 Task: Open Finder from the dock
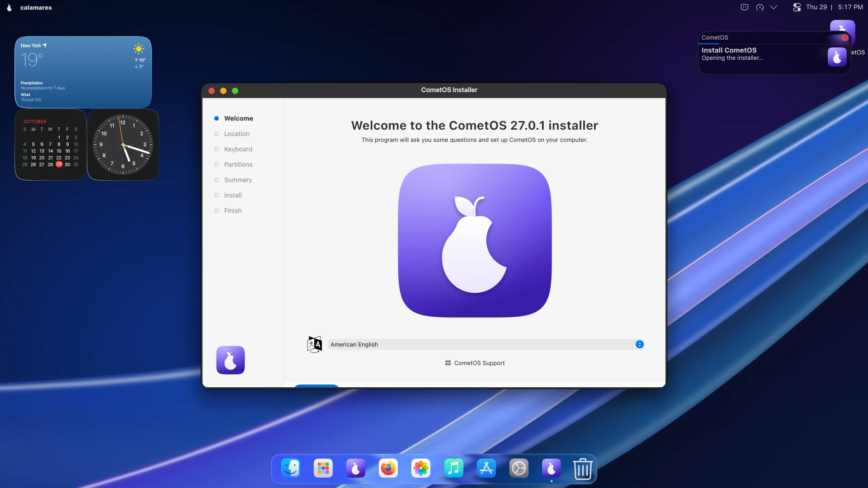tap(291, 469)
